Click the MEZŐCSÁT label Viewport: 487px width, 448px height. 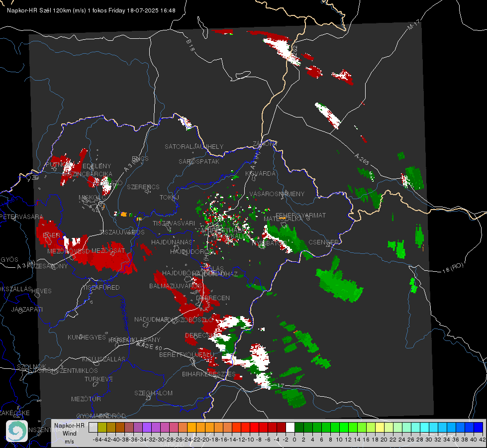pyautogui.click(x=108, y=250)
